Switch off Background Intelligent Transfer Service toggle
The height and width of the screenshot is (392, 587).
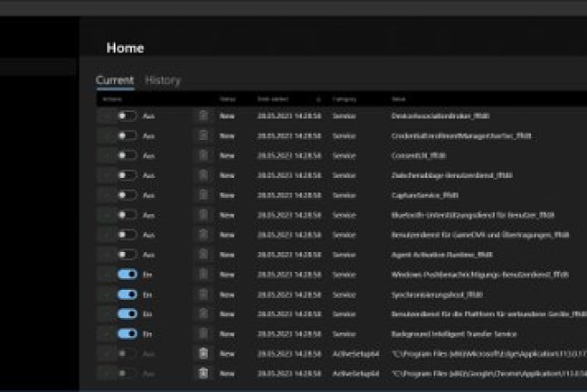(x=127, y=333)
